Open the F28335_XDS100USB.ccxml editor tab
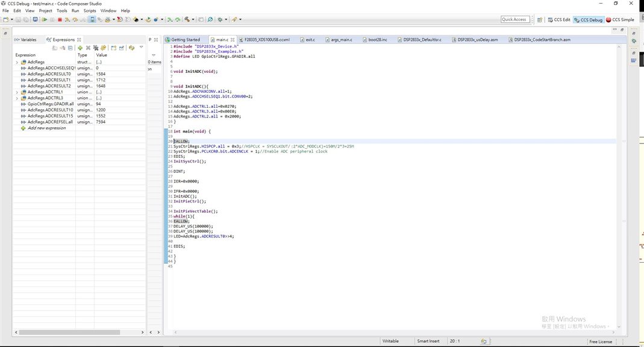The width and height of the screenshot is (644, 347). click(264, 40)
